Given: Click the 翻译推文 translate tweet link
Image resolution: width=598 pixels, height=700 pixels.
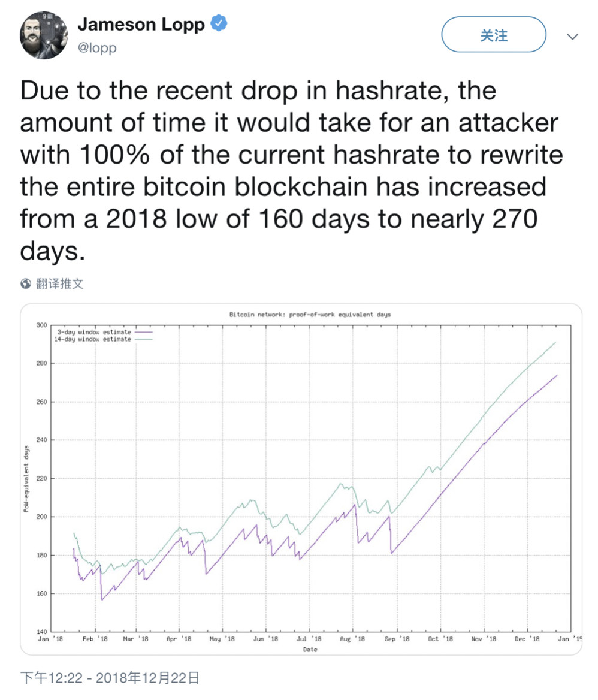Looking at the screenshot, I should [60, 283].
